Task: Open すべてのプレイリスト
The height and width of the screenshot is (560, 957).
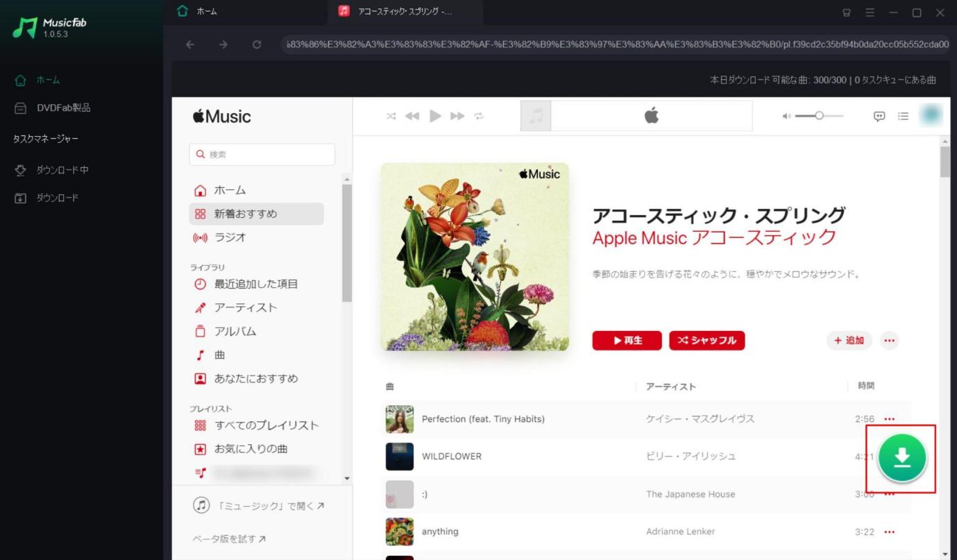Action: click(x=257, y=425)
